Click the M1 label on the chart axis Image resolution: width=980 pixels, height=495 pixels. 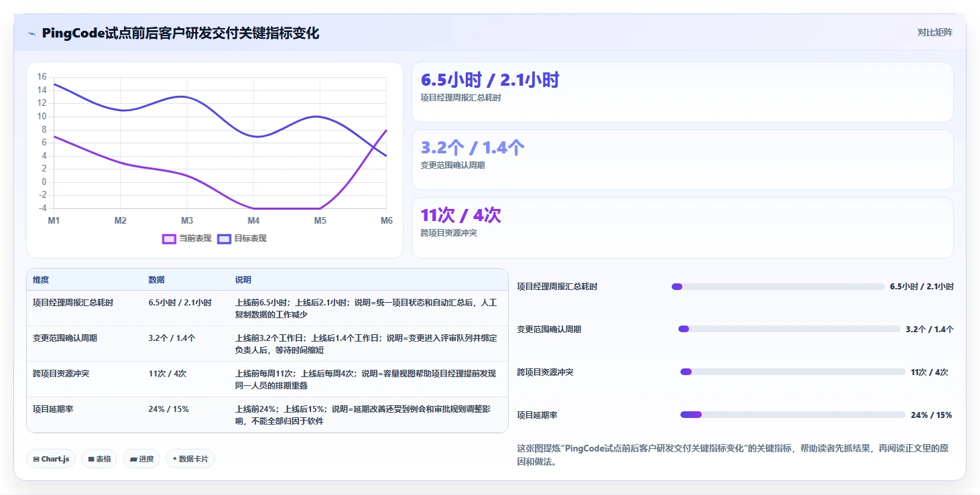pyautogui.click(x=54, y=220)
